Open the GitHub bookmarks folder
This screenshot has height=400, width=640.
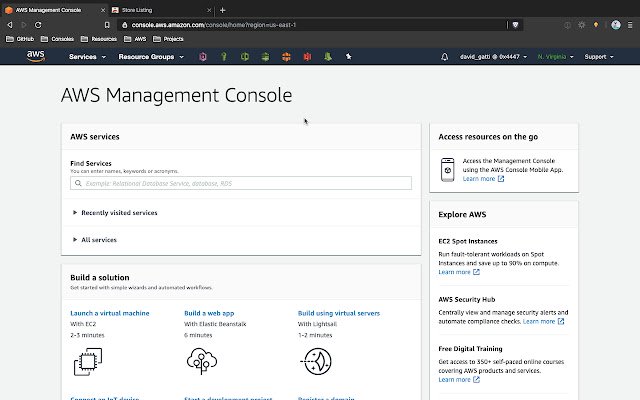click(x=20, y=39)
